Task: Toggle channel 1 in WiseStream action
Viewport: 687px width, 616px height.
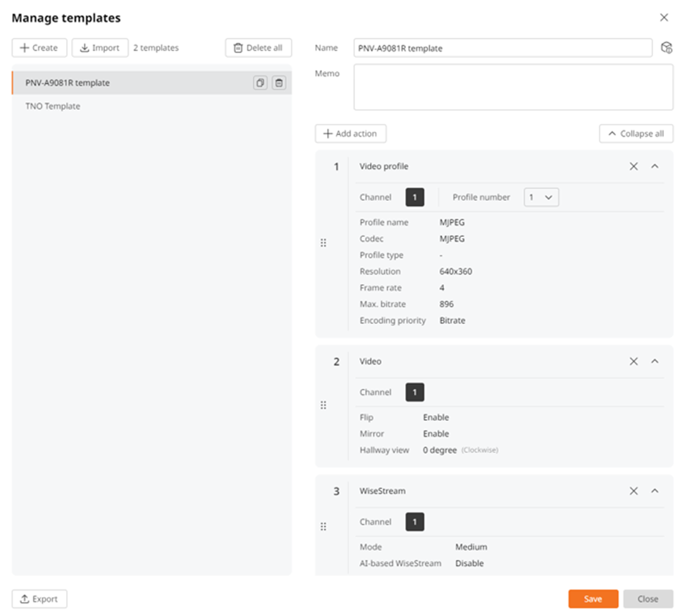Action: tap(414, 522)
